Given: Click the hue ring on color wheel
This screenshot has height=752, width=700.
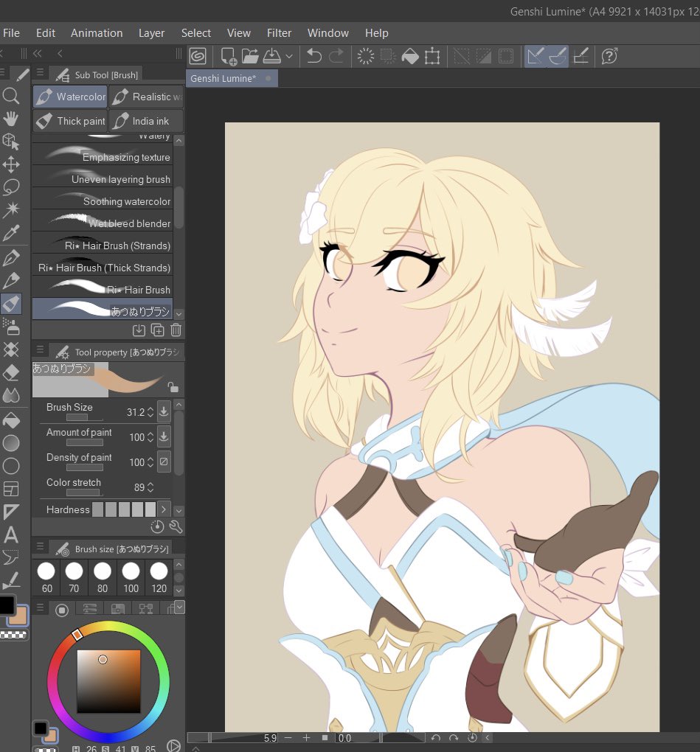Looking at the screenshot, I should pyautogui.click(x=108, y=627).
